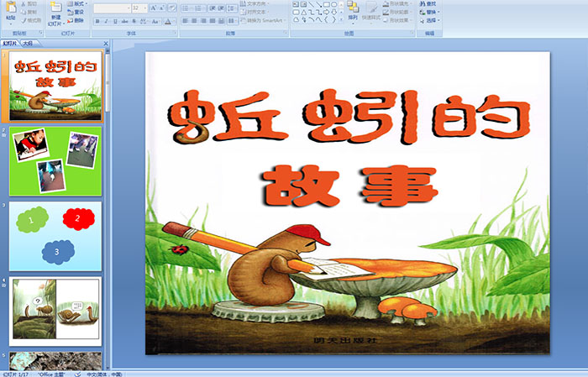Increase the list indent level
This screenshot has width=588, height=377.
[221, 8]
